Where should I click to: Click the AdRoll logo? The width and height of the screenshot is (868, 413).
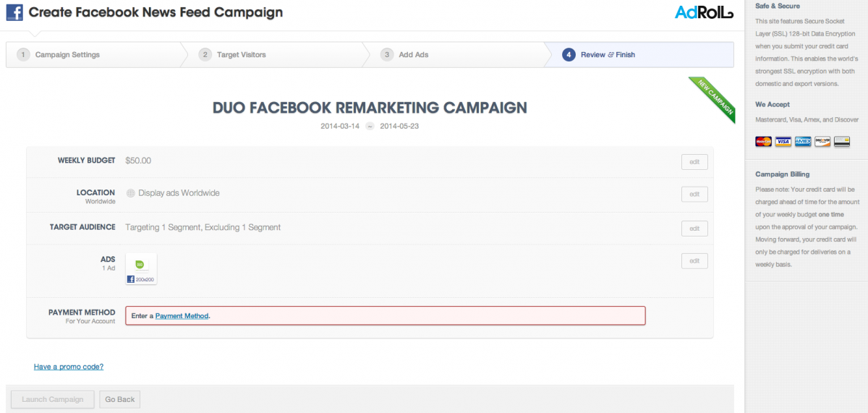[x=705, y=12]
